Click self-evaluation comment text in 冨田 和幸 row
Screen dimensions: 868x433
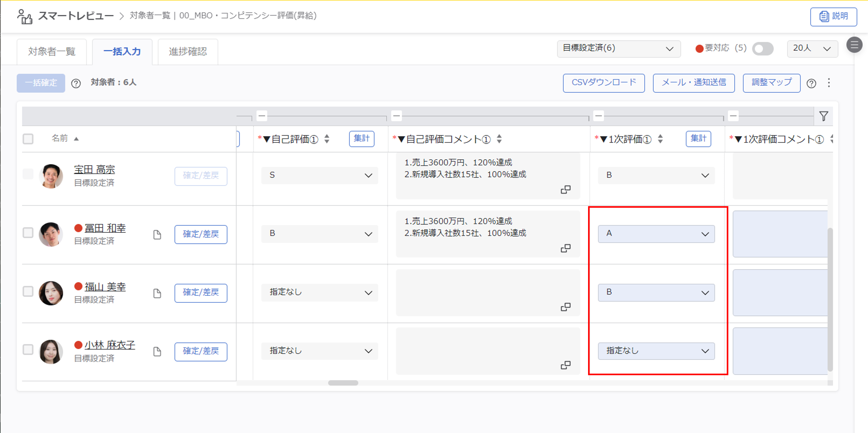[465, 227]
